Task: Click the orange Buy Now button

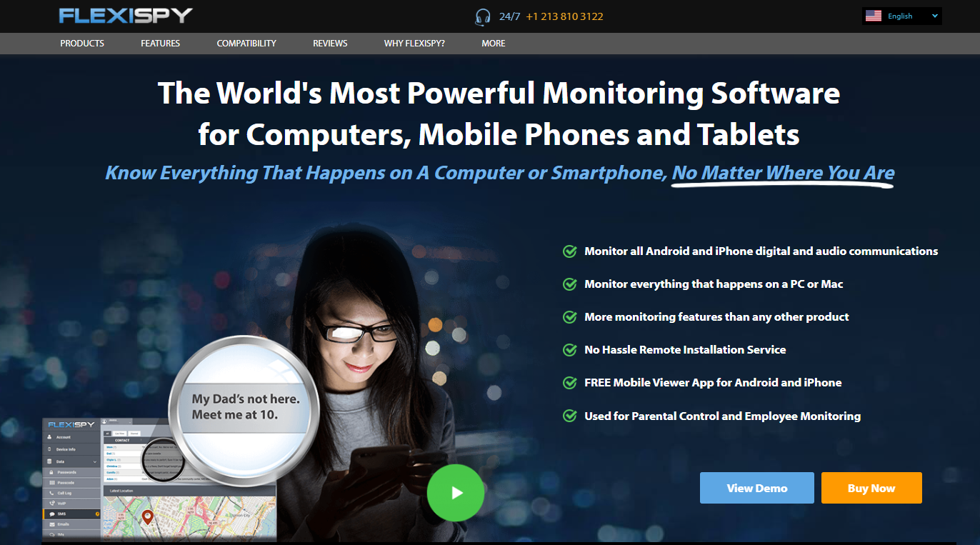Action: (871, 488)
